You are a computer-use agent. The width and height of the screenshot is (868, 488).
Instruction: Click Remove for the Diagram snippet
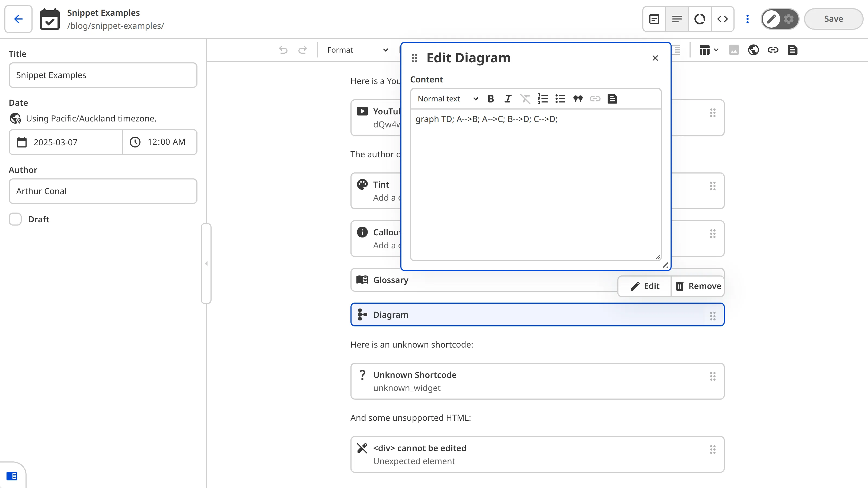698,286
